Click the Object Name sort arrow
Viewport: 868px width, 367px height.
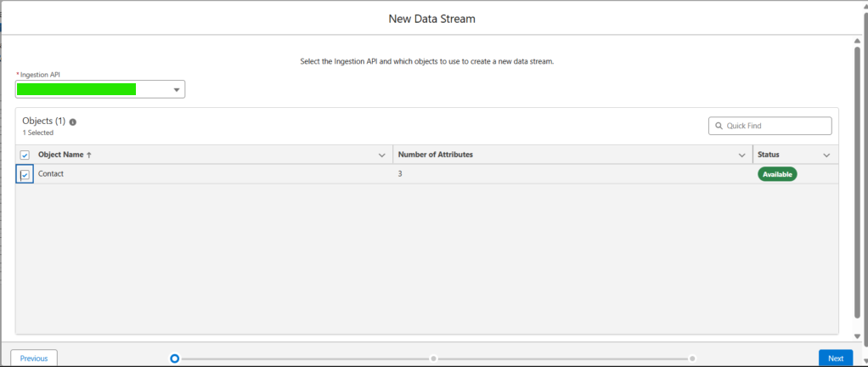(x=89, y=155)
